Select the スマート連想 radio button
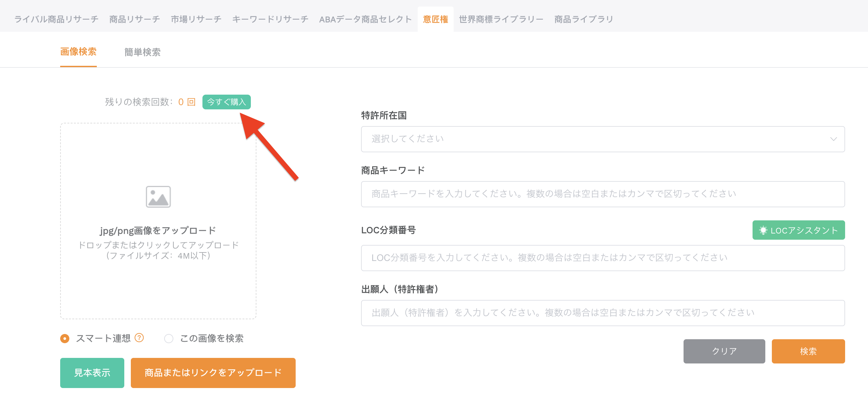 65,338
